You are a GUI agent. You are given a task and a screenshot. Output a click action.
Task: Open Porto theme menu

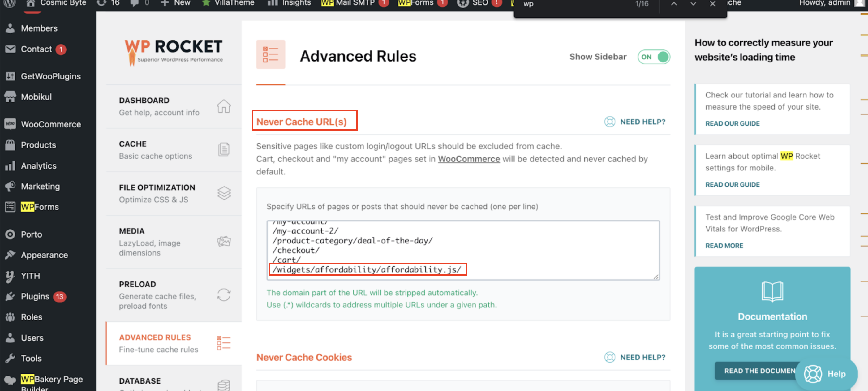(31, 234)
